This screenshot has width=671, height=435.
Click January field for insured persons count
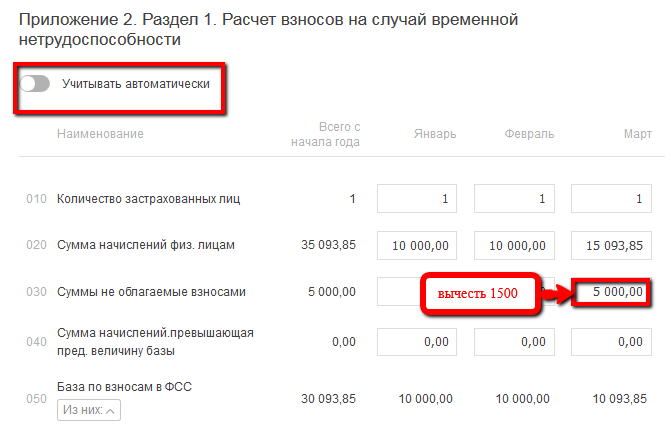pos(418,199)
